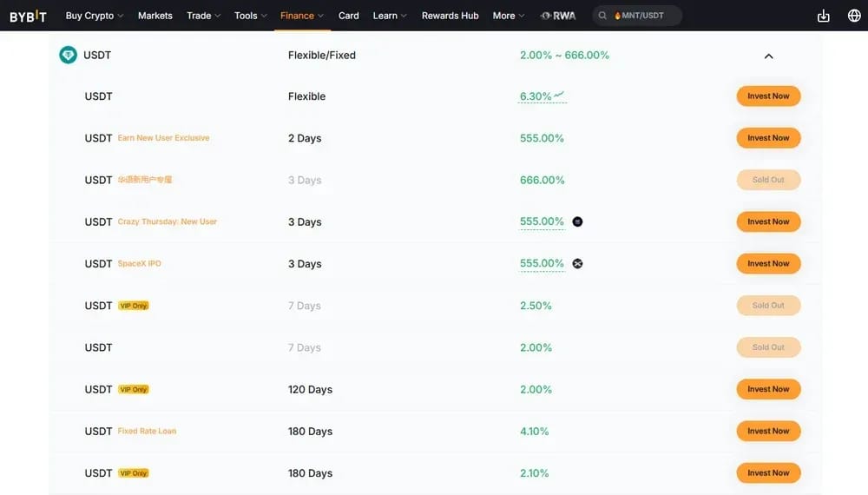Click the Fixed Rate Loan label

tap(147, 431)
